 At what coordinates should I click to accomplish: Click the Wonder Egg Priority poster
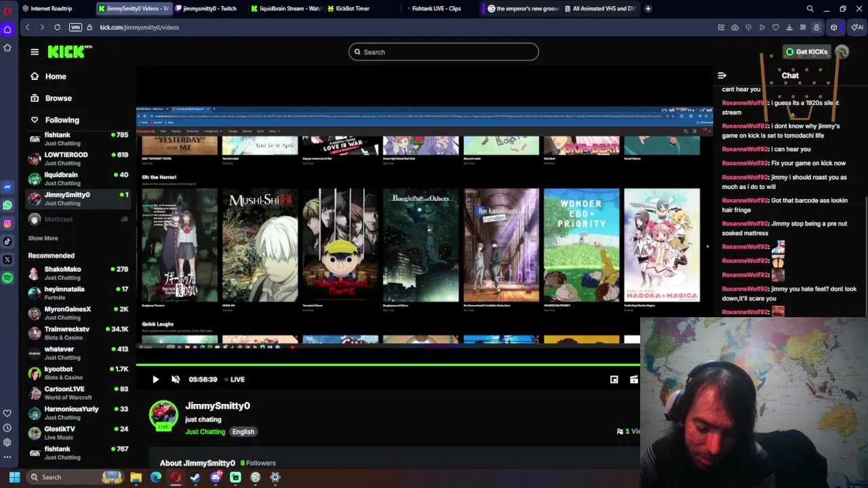click(581, 245)
